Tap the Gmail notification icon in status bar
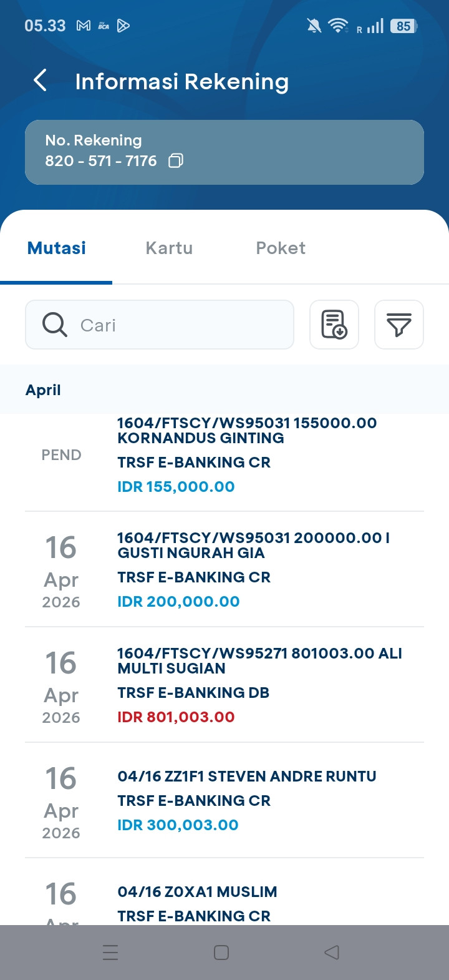The width and height of the screenshot is (449, 980). point(83,26)
